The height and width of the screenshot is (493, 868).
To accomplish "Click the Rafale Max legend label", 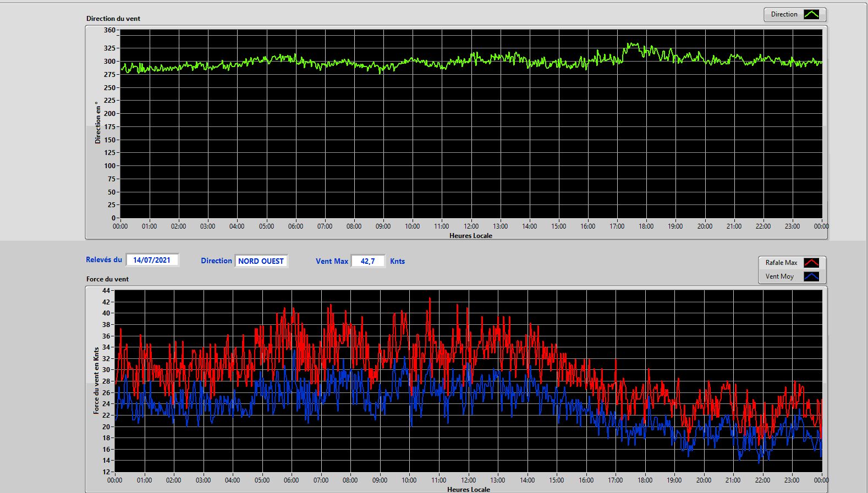I will tap(781, 263).
